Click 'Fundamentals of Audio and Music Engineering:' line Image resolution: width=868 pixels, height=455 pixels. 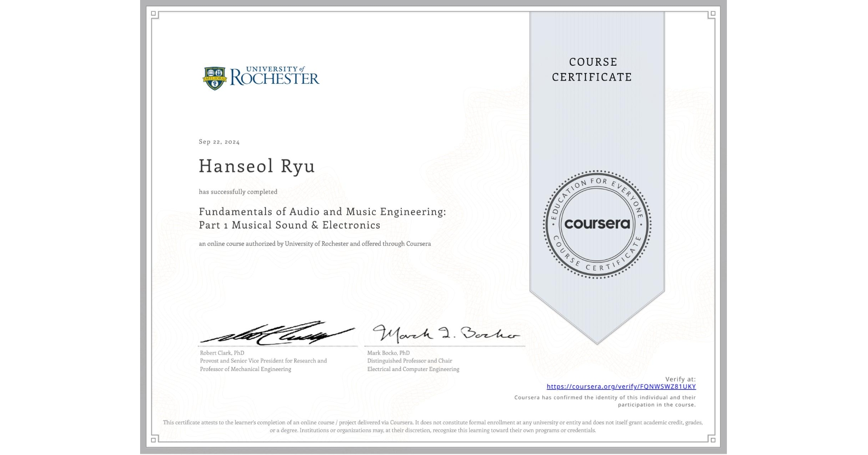pos(322,212)
